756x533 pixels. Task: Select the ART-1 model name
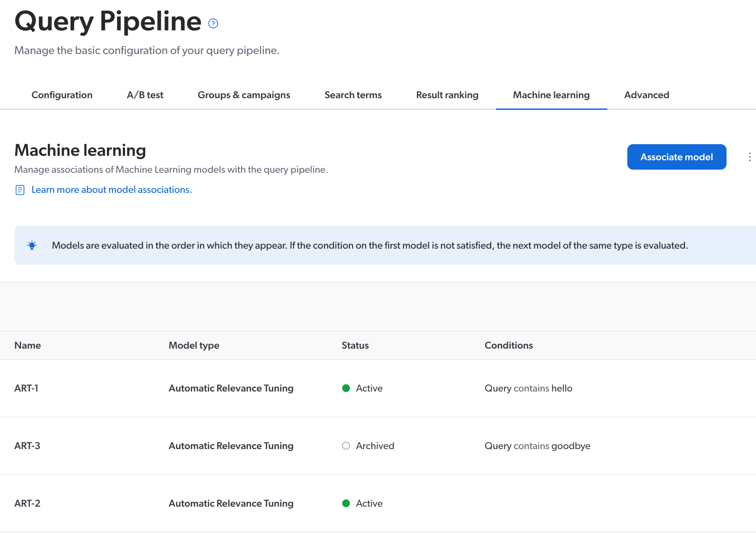26,388
